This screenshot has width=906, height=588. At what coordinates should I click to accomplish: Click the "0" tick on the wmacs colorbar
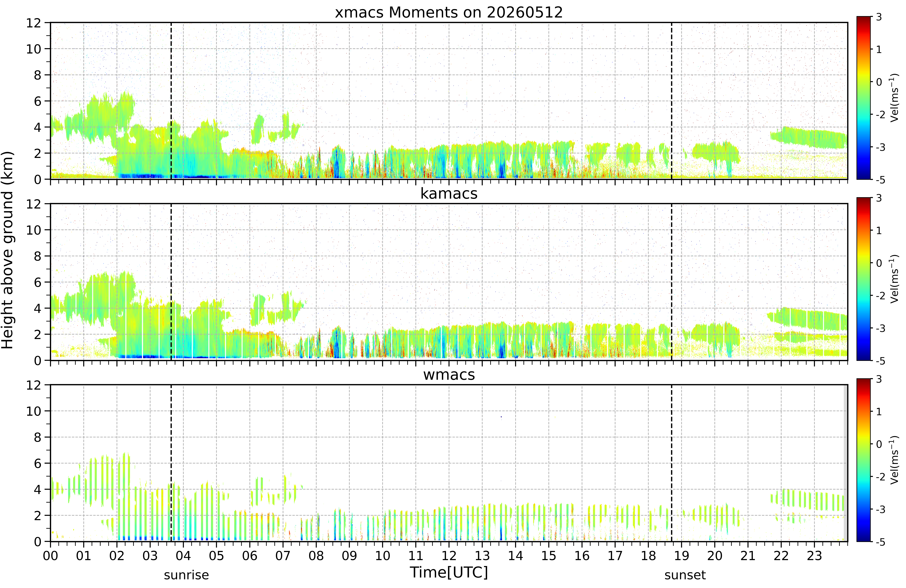click(x=879, y=444)
